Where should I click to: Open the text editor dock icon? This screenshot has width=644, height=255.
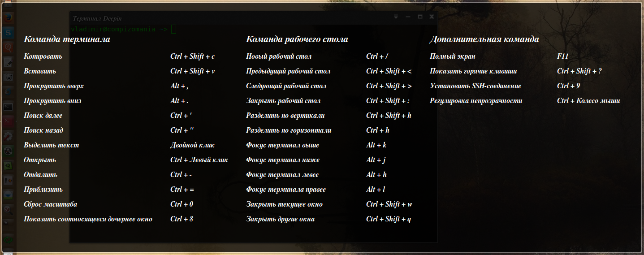(8, 62)
